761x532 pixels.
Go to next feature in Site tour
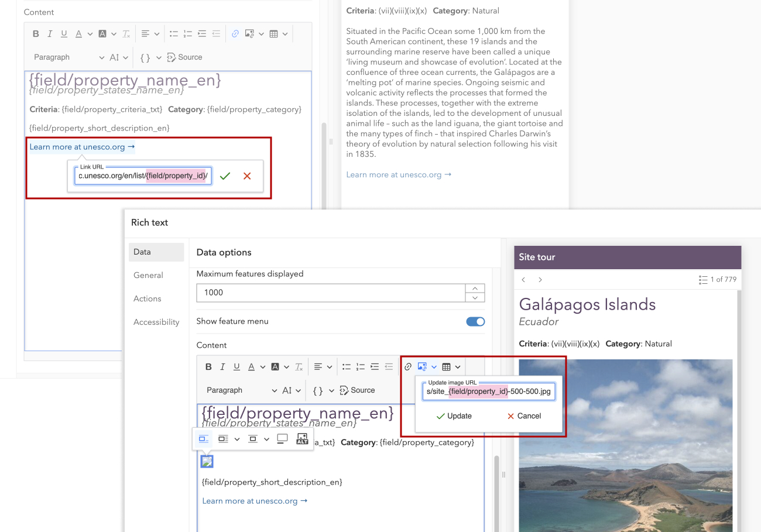point(540,280)
